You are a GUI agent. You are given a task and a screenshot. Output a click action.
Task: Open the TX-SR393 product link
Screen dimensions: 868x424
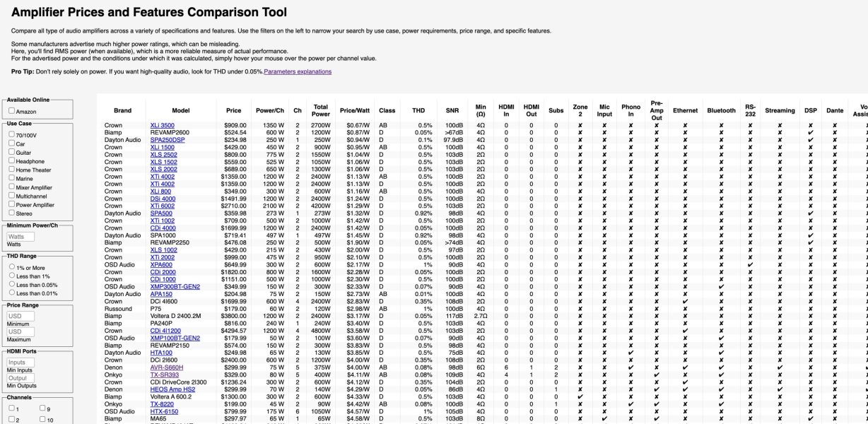pos(165,374)
